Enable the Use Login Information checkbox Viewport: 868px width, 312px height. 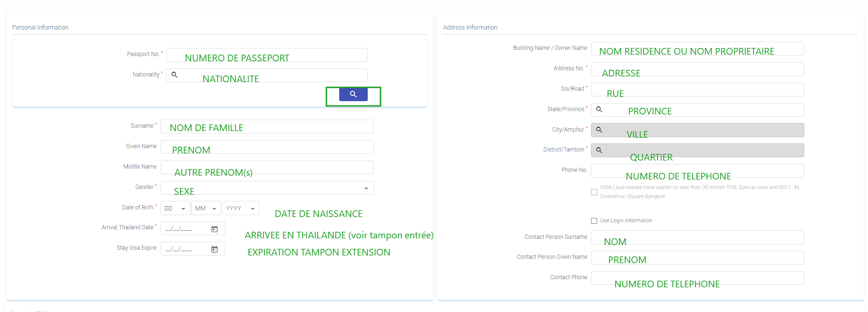tap(594, 221)
